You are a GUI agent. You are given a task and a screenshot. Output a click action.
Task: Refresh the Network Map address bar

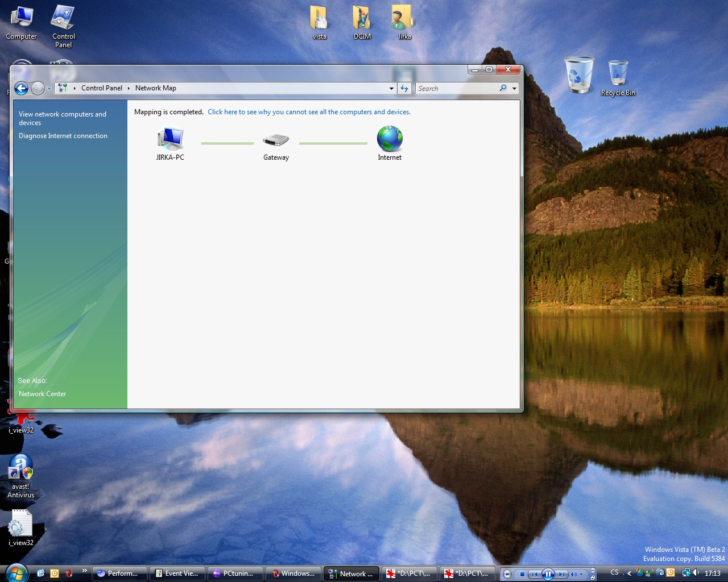404,88
